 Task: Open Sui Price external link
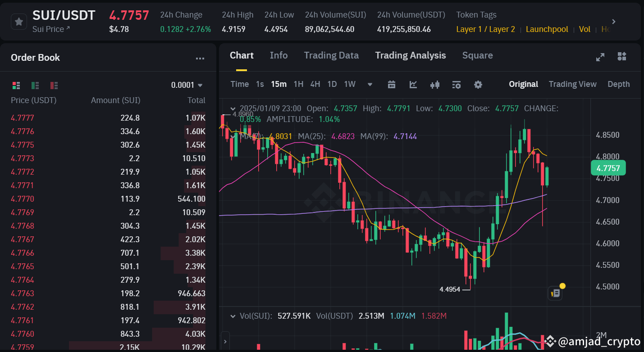pyautogui.click(x=51, y=29)
